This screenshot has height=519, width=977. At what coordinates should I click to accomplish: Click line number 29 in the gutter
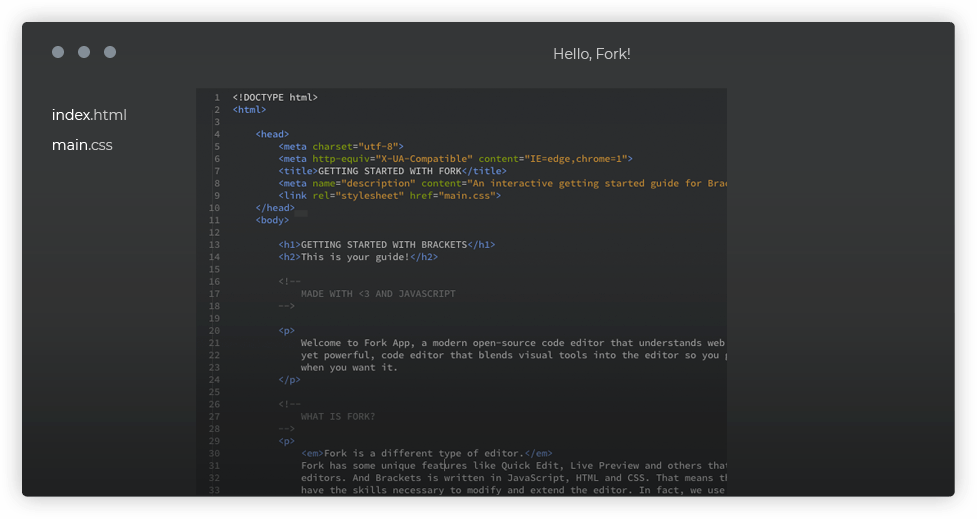pos(215,441)
